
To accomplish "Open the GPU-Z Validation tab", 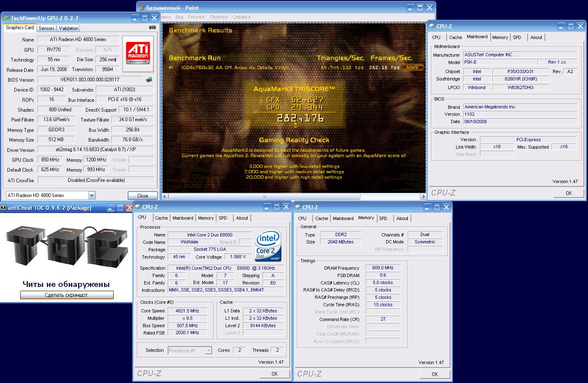I will pyautogui.click(x=69, y=28).
